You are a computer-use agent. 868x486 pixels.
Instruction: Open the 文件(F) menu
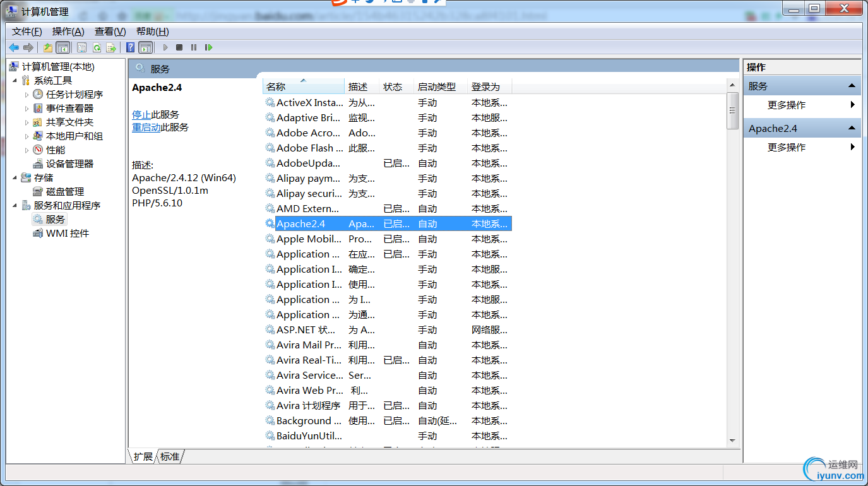(27, 32)
